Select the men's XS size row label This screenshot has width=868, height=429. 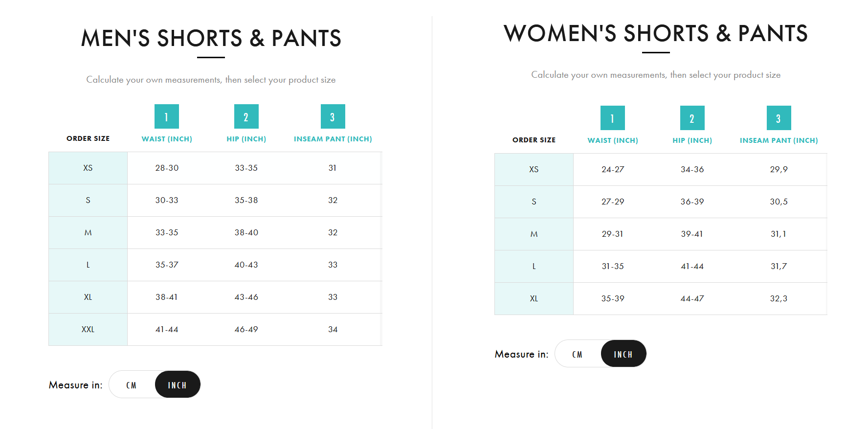tap(88, 168)
